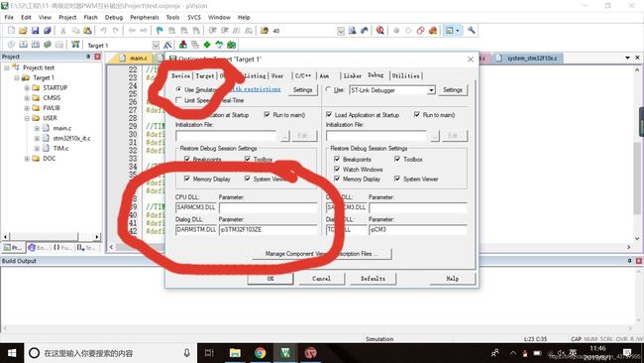Click debugger-side Initialization File field

(x=376, y=136)
